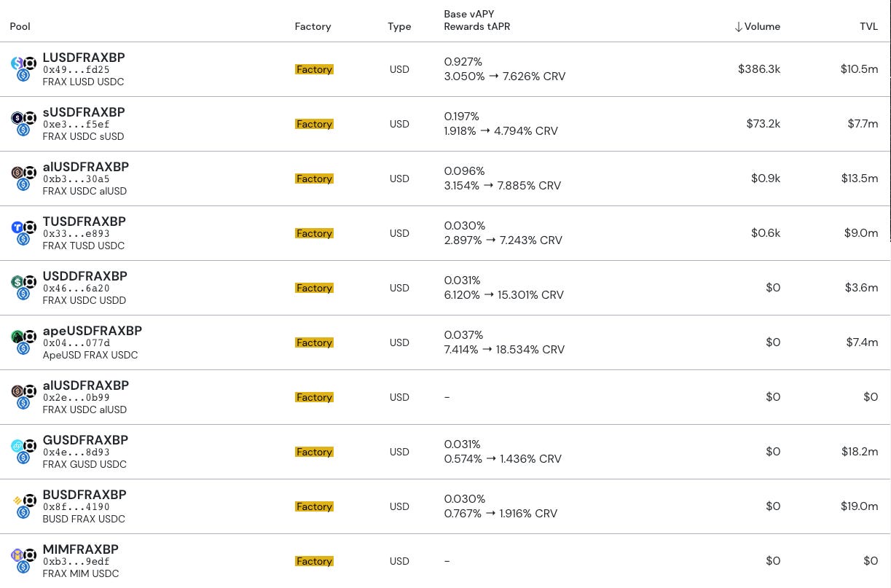This screenshot has width=891, height=588.
Task: Click the $7.7m TVL value
Action: pos(863,124)
